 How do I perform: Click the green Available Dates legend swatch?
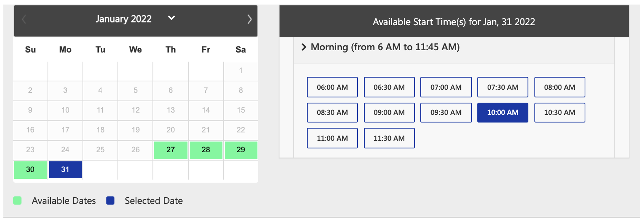click(18, 200)
